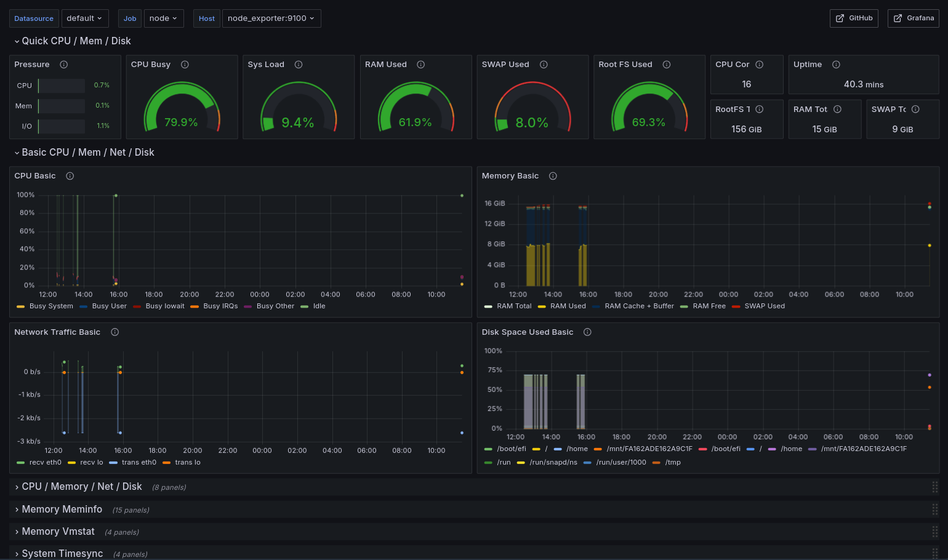
Task: Click the Mem pressure bar gauge
Action: click(x=62, y=106)
